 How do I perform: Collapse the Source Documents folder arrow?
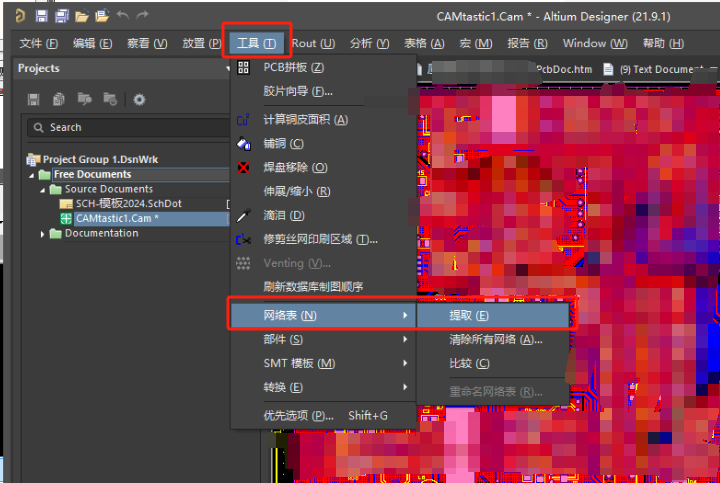[43, 190]
